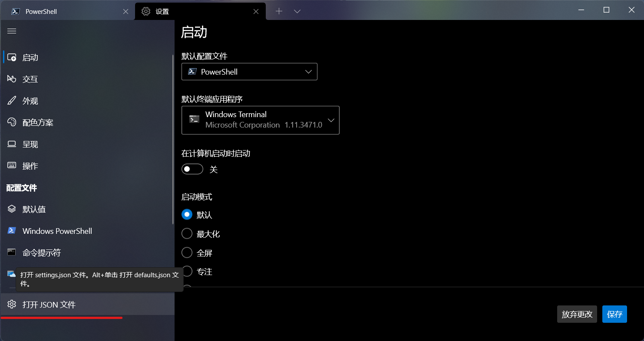Viewport: 644px width, 341px height.
Task: Click the 默认值 layers icon
Action: click(12, 209)
